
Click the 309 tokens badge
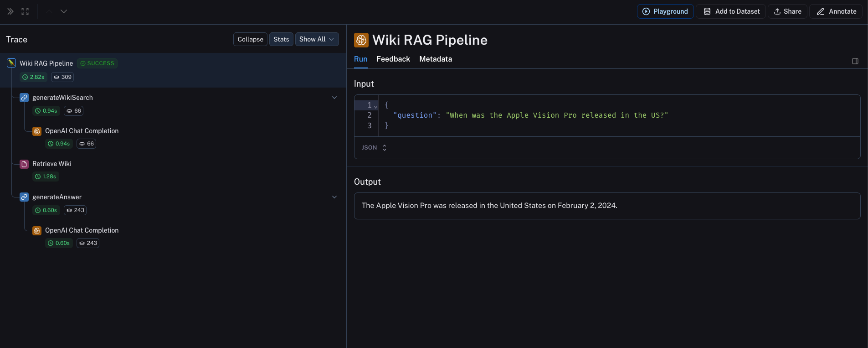coord(62,77)
